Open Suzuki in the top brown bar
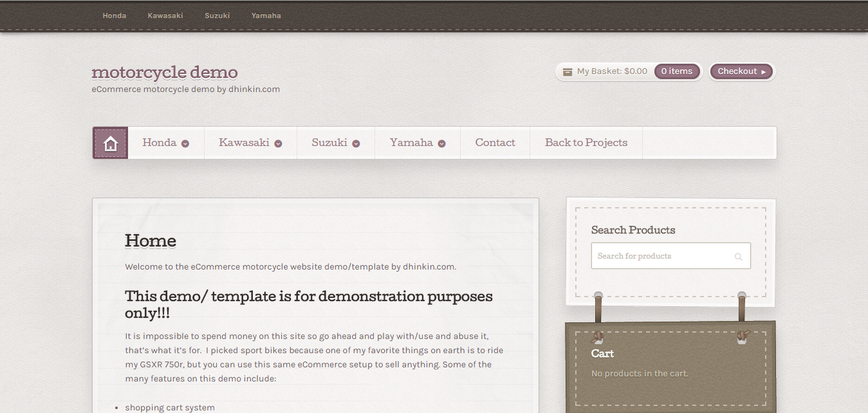The image size is (868, 413). pyautogui.click(x=217, y=15)
